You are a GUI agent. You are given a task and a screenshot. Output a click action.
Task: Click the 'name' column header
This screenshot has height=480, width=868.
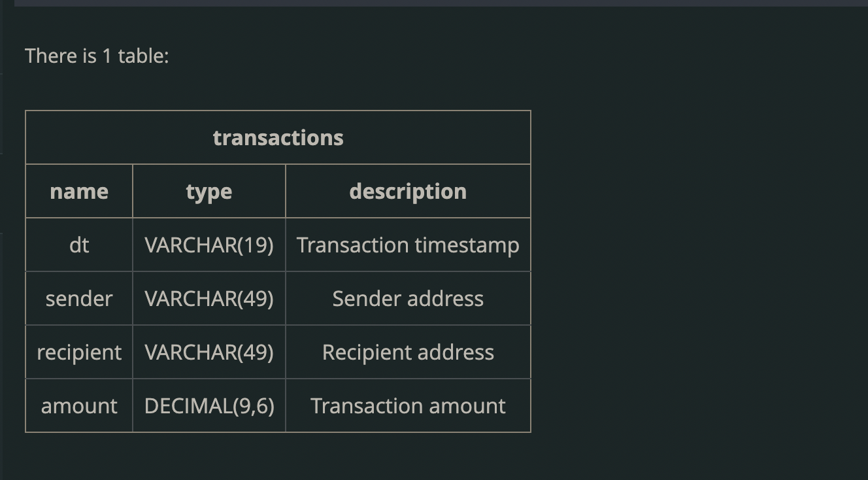click(79, 192)
